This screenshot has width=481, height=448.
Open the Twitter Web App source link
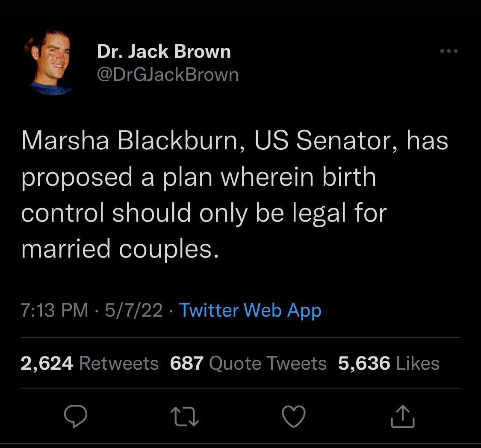250,310
